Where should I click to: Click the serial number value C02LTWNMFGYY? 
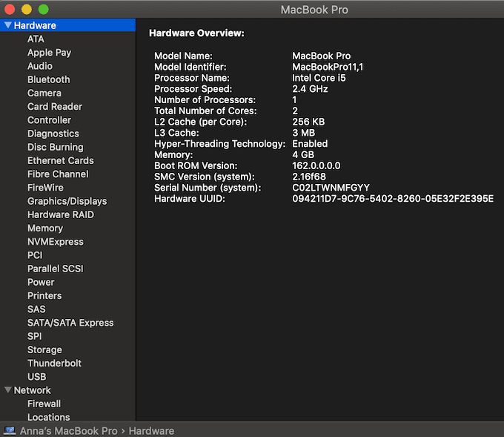pyautogui.click(x=331, y=188)
